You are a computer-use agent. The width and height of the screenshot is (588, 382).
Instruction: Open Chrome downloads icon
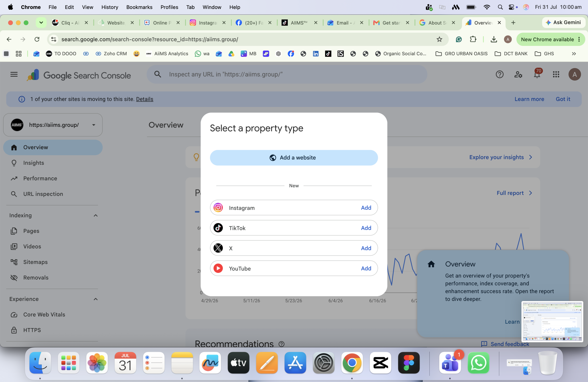[494, 39]
